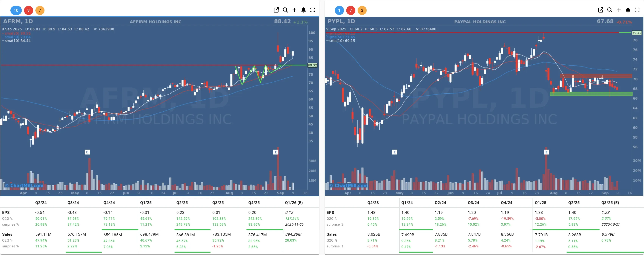The width and height of the screenshot is (644, 255).
Task: Set an alert using AFRM bell icon
Action: [x=303, y=10]
